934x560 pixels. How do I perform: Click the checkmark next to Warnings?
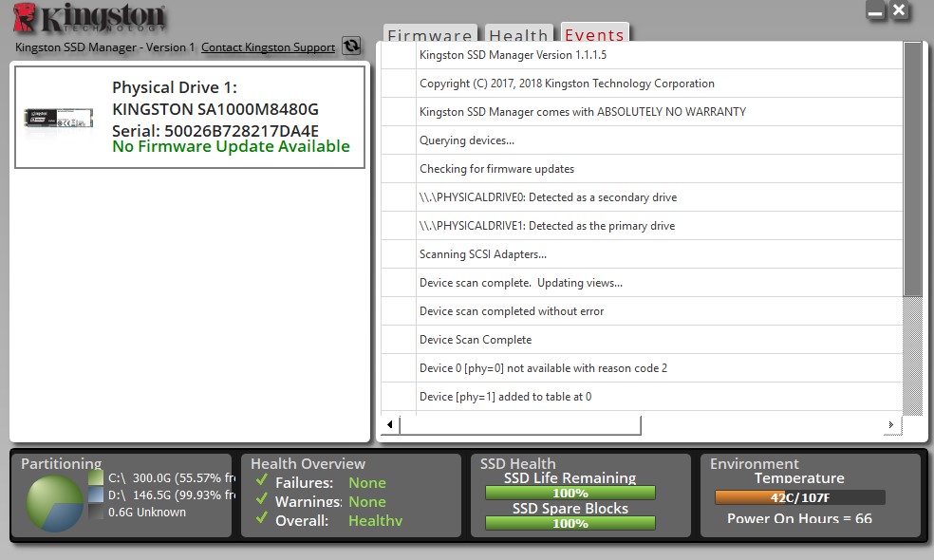(x=261, y=499)
